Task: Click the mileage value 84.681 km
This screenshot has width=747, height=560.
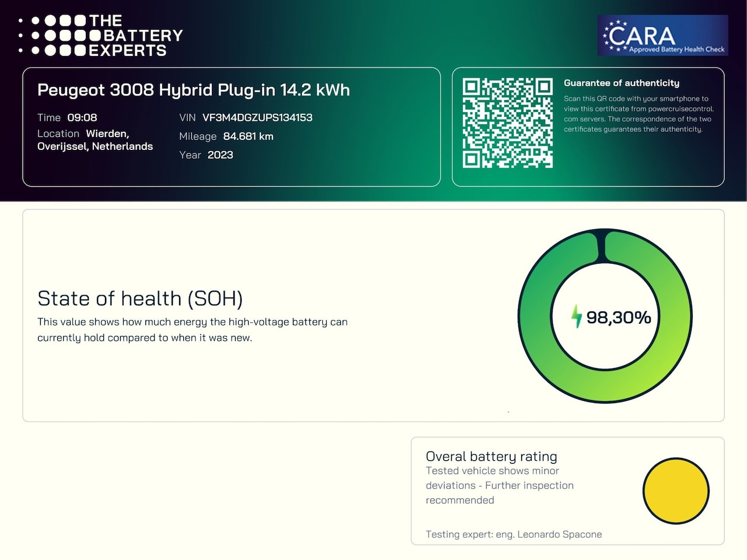Action: 248,136
